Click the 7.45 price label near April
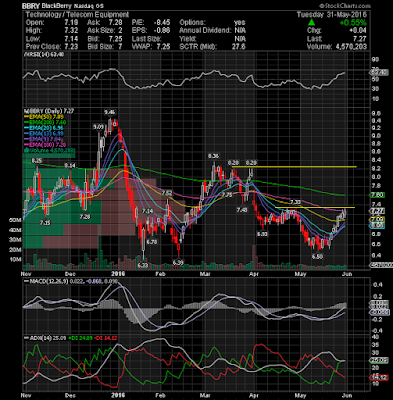Screen dimensions: 393x400 coord(242,210)
